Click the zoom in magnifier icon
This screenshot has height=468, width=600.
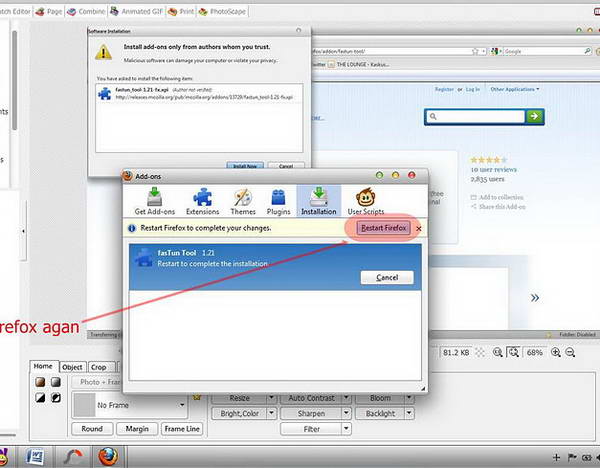click(x=556, y=352)
